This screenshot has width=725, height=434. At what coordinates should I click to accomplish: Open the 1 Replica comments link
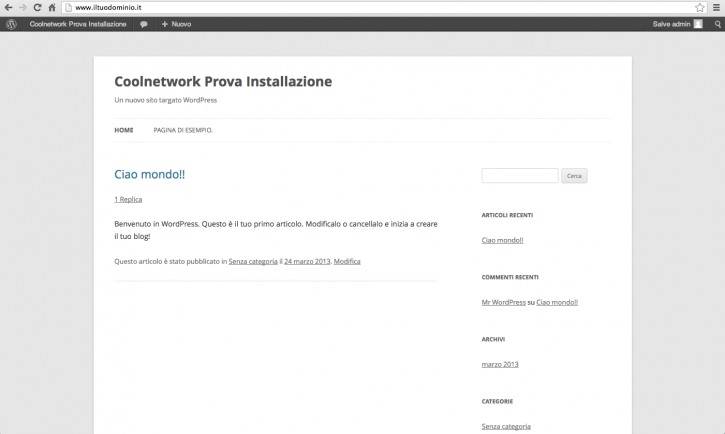coord(128,199)
